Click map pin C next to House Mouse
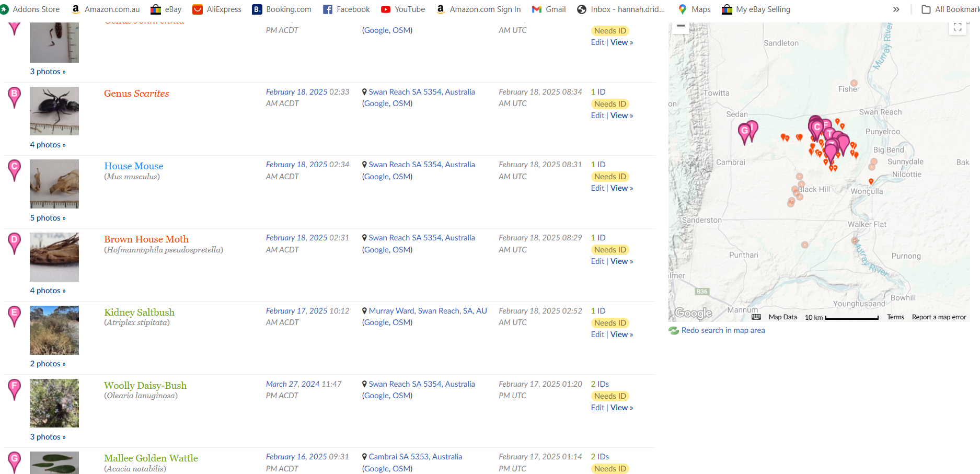This screenshot has height=474, width=980. coord(15,170)
